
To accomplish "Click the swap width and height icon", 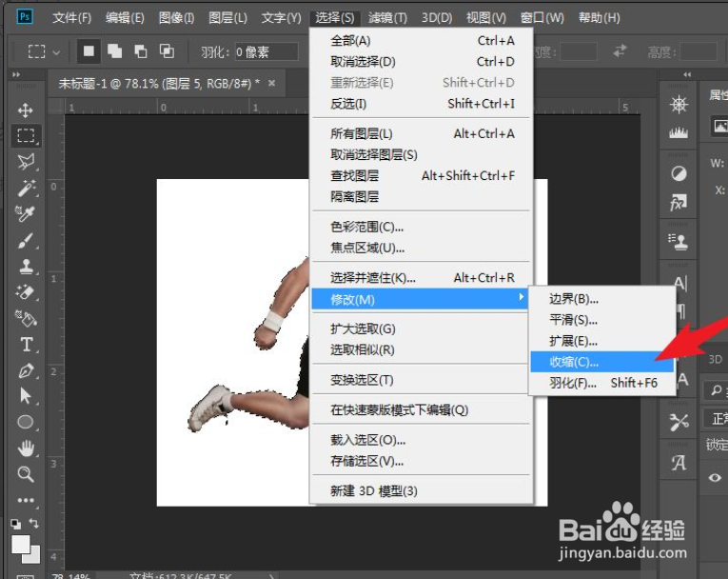I will tap(620, 50).
